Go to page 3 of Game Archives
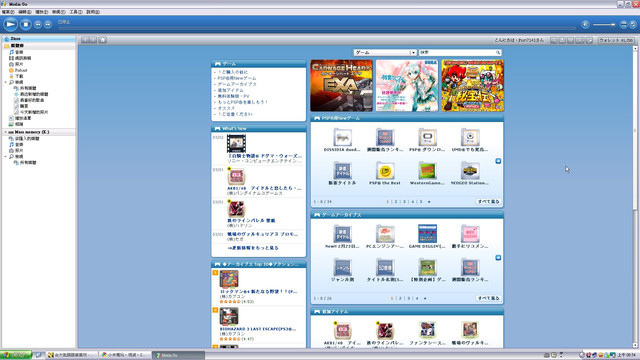The image size is (640, 360). pos(408,298)
